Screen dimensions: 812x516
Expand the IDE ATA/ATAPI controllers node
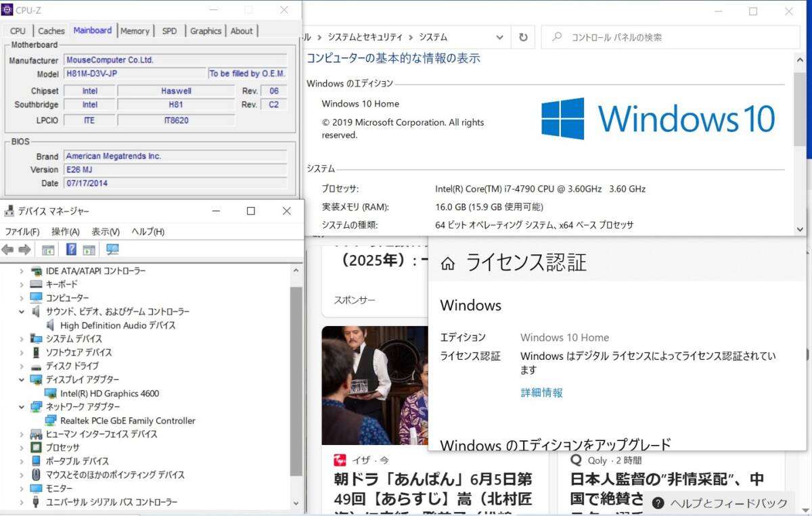pos(22,271)
